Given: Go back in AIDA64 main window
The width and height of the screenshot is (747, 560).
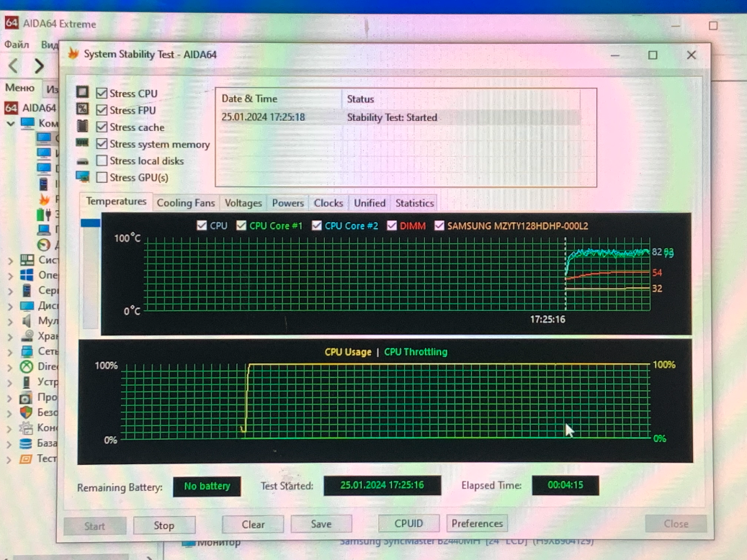Looking at the screenshot, I should (x=14, y=66).
